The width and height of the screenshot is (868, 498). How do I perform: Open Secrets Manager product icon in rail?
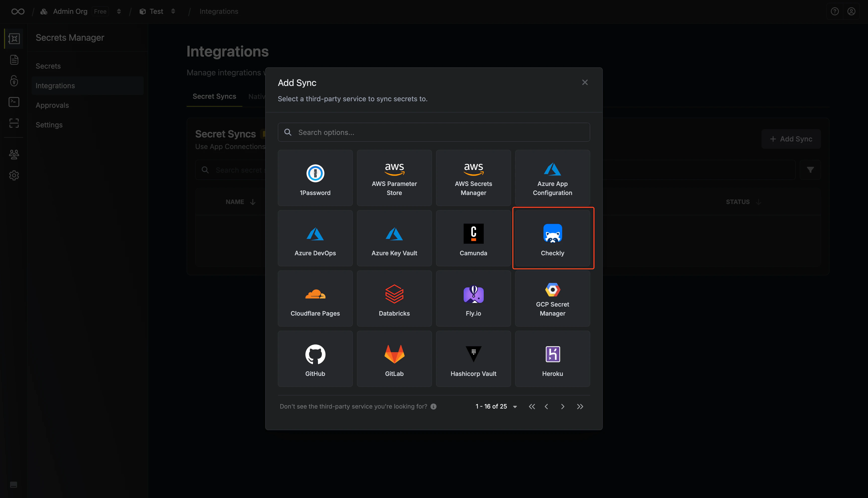(14, 39)
